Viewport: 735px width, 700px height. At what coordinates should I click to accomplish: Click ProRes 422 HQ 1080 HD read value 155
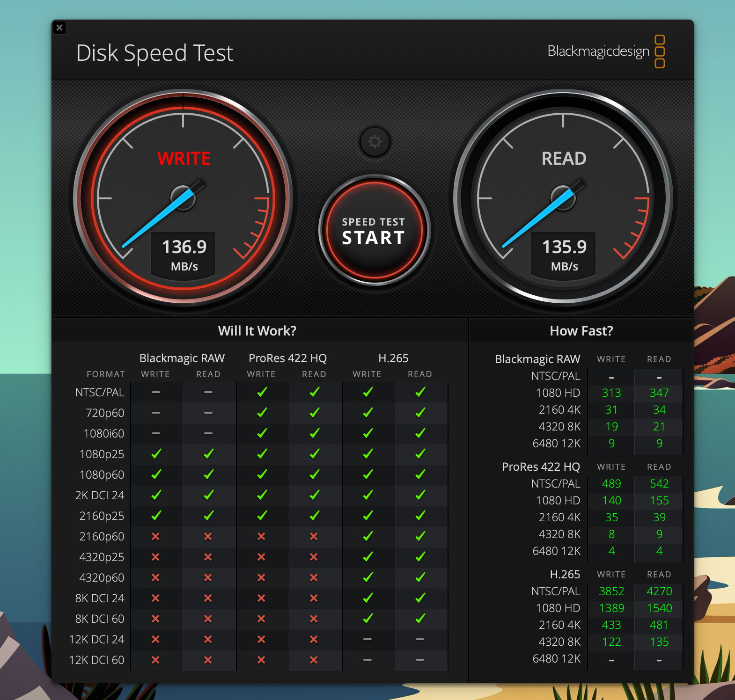click(x=659, y=501)
